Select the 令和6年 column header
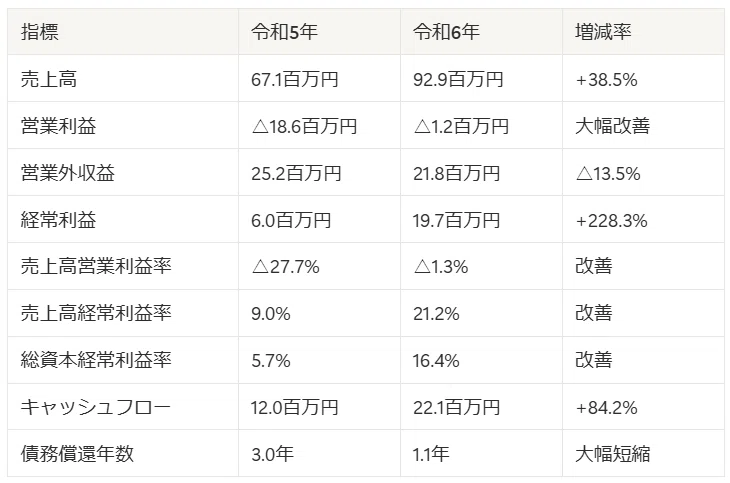This screenshot has width=730, height=483. pyautogui.click(x=446, y=32)
